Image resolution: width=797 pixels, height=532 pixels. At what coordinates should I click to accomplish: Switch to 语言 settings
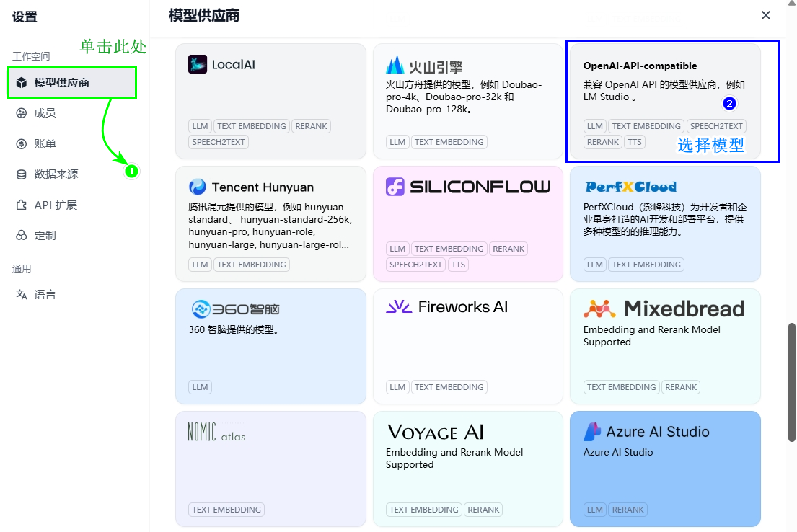(x=45, y=295)
